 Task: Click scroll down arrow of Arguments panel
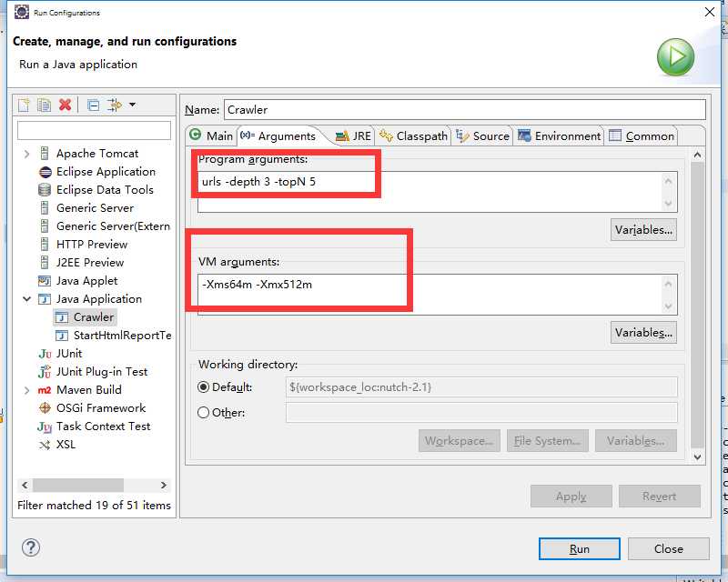697,457
